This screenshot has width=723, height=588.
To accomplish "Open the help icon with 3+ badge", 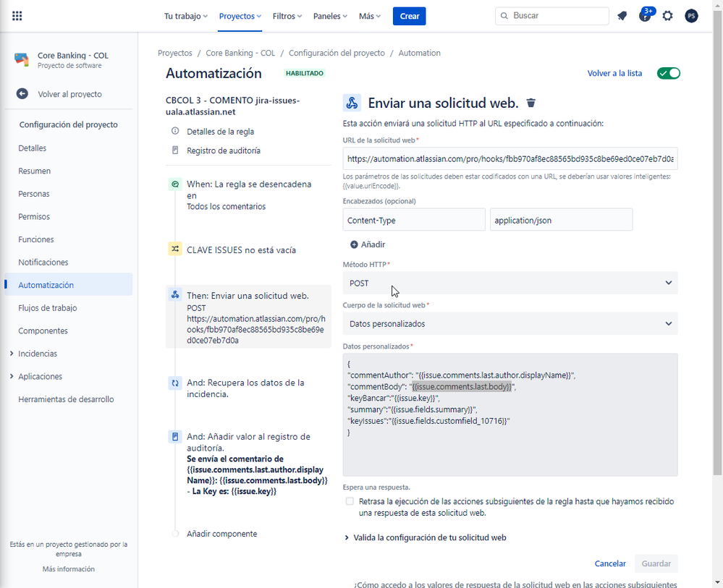I will (x=645, y=16).
